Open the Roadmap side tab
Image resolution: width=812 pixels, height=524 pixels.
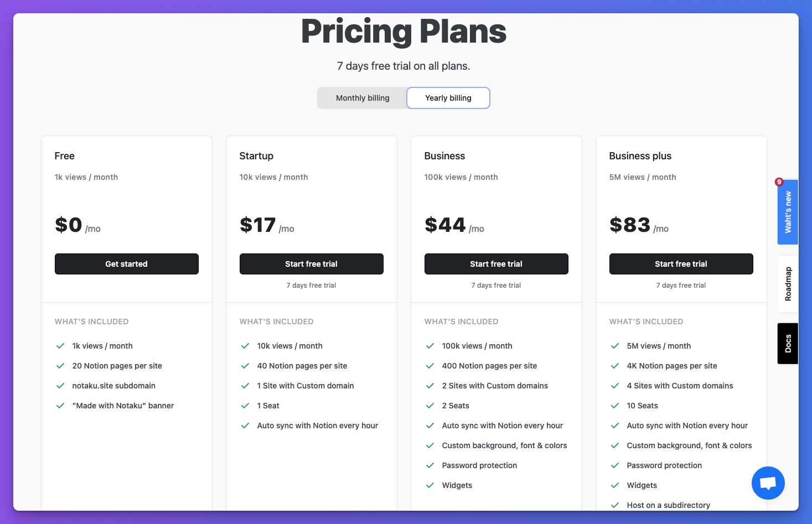pyautogui.click(x=788, y=284)
